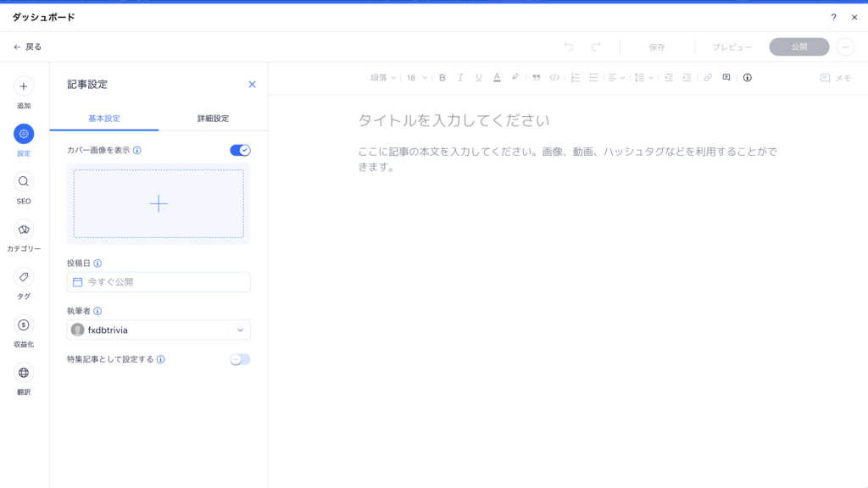Viewport: 868px width, 488px height.
Task: Click the redo arrow icon
Action: (596, 47)
